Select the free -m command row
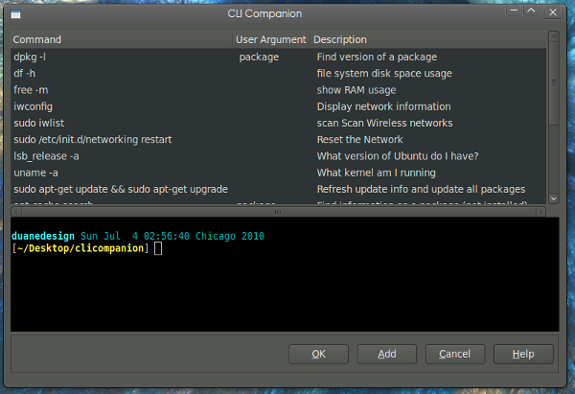This screenshot has width=575, height=394. pos(278,90)
